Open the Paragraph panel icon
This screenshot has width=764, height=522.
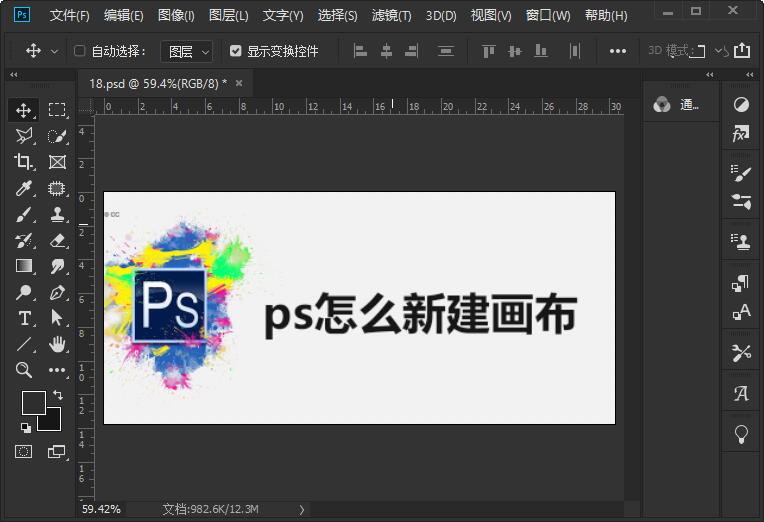[741, 283]
